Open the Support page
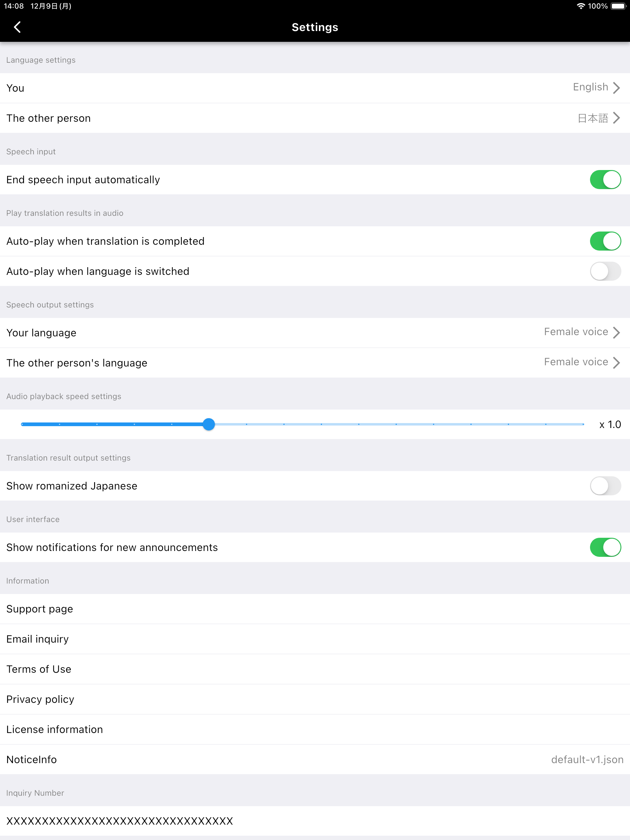 coord(315,609)
